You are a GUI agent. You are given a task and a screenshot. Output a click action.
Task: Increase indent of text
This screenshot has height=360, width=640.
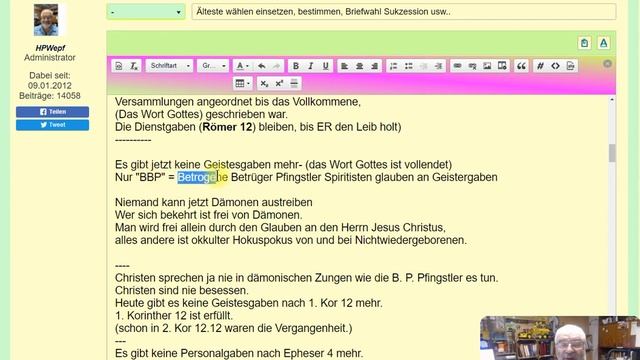438,66
